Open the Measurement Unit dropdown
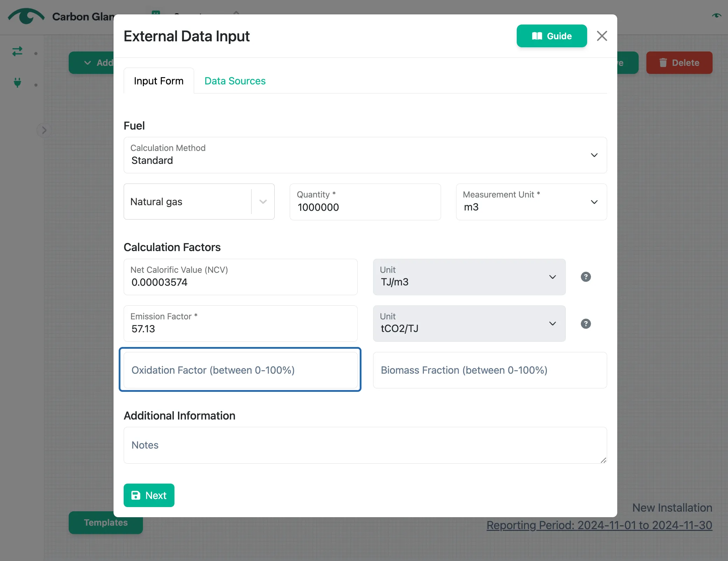Viewport: 728px width, 561px height. (x=531, y=202)
